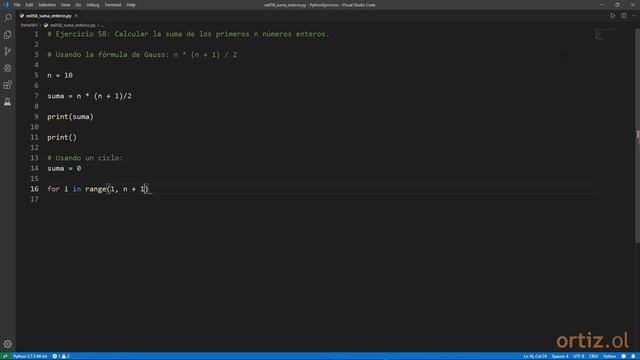Click the 'n = 10' code line
This screenshot has height=360, width=640.
click(60, 76)
